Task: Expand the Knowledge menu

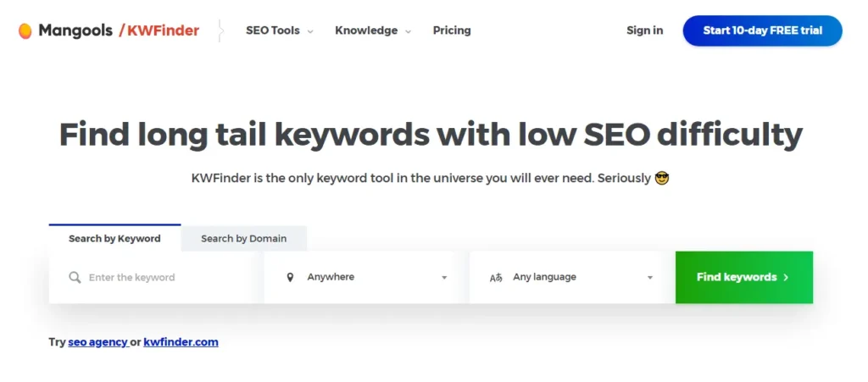Action: [x=372, y=30]
